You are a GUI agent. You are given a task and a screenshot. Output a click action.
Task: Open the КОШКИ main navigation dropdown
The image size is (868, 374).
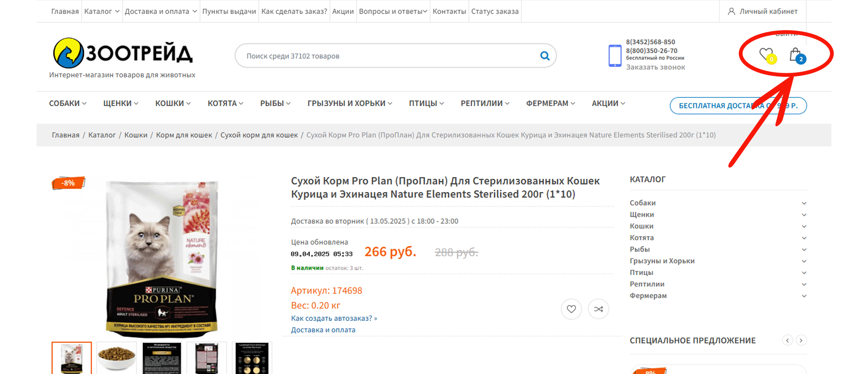(173, 103)
